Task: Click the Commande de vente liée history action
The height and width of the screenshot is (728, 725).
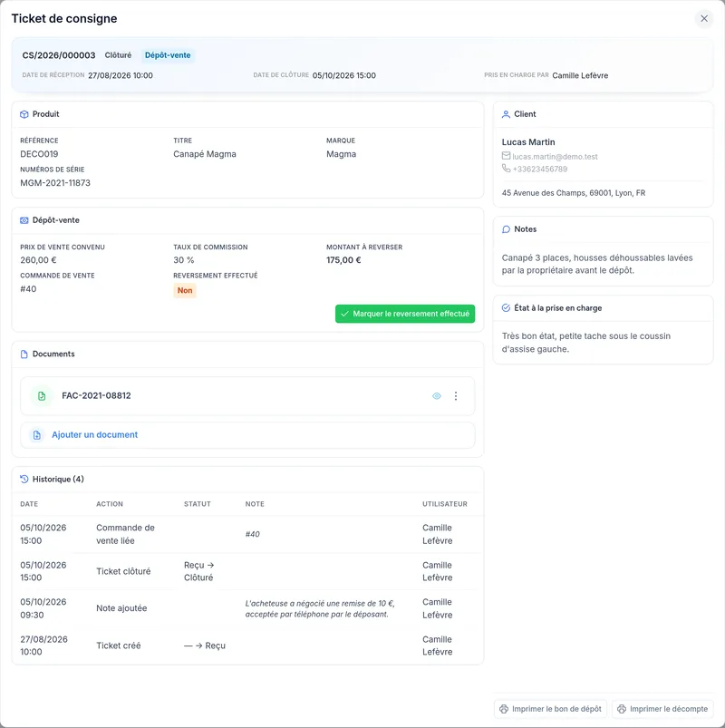Action: pyautogui.click(x=125, y=534)
